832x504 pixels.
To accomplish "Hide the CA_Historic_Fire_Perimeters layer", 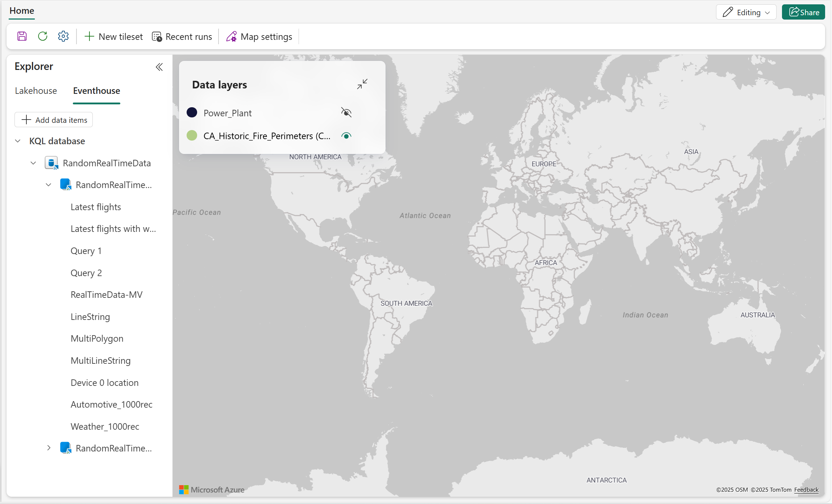I will coord(346,136).
